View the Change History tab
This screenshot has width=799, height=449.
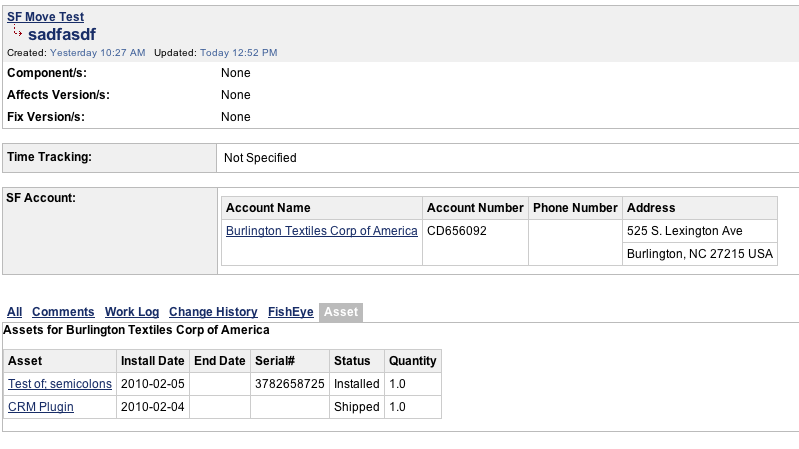[x=213, y=312]
